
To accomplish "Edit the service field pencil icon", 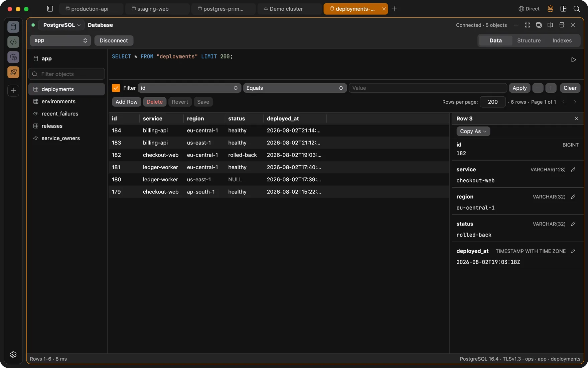I will [x=573, y=170].
